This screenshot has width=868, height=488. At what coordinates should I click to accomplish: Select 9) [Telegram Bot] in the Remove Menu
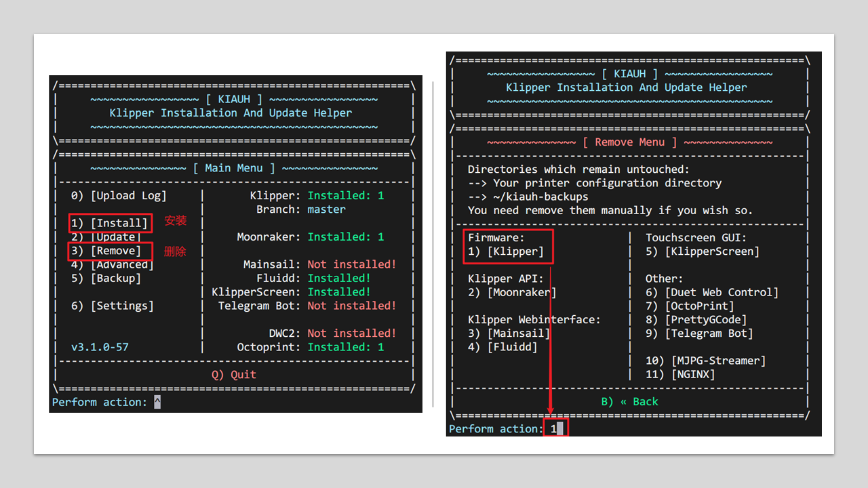pos(699,333)
